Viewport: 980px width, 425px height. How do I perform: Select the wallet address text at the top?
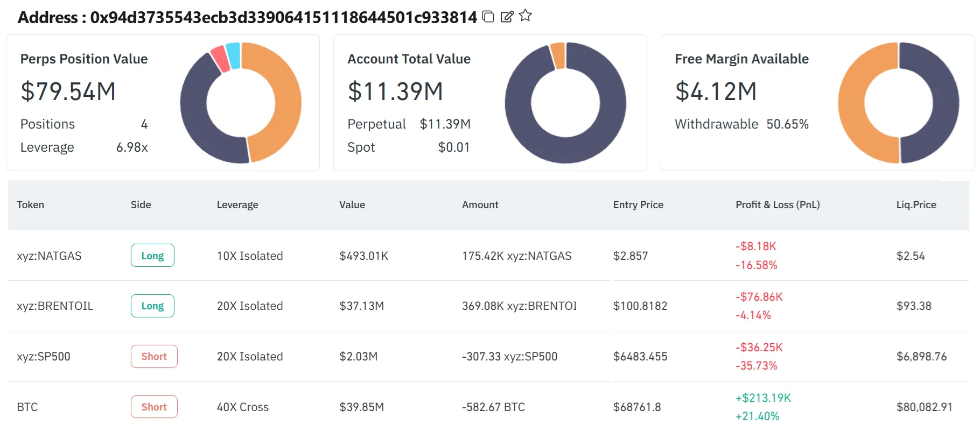[x=283, y=18]
